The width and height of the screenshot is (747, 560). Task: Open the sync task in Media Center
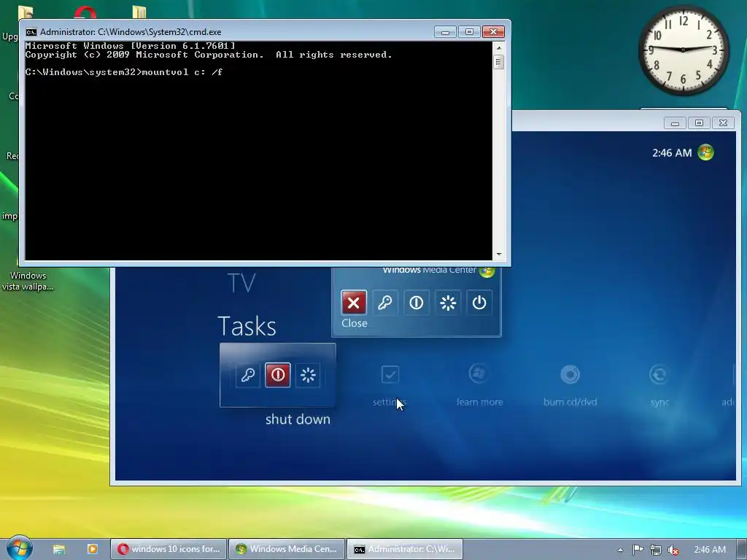(659, 386)
